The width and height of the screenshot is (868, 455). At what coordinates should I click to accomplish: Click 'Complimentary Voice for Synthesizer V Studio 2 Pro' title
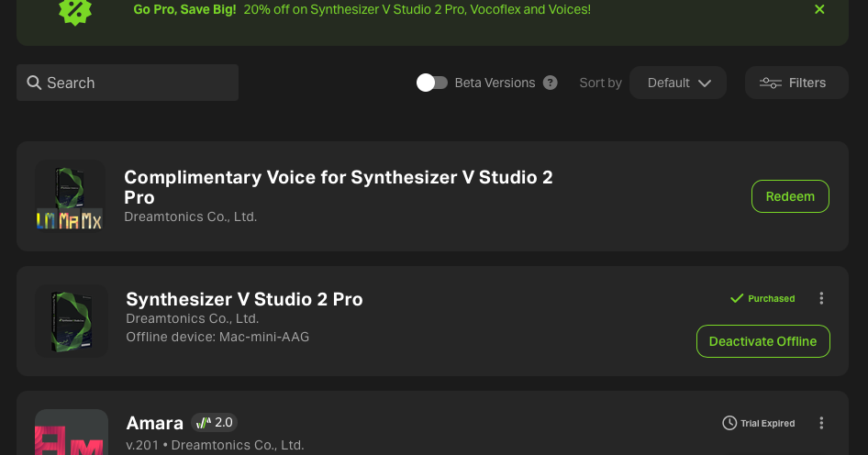[339, 187]
